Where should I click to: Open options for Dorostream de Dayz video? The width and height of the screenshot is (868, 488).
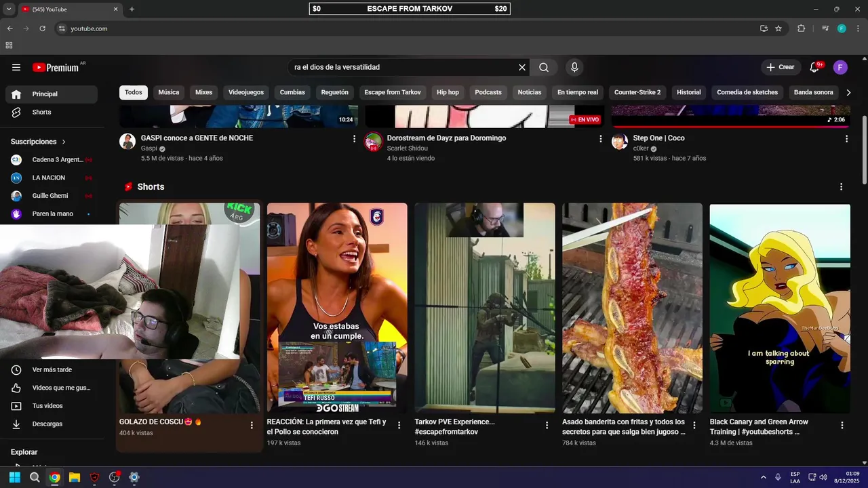600,138
